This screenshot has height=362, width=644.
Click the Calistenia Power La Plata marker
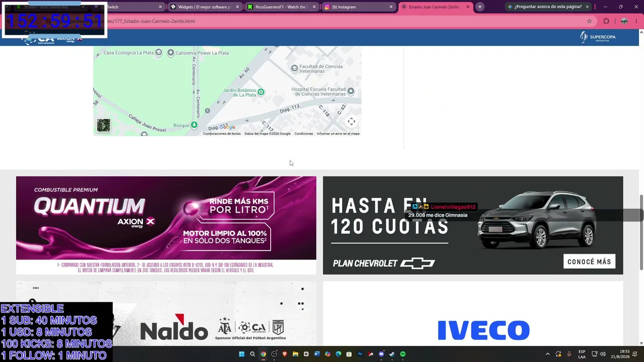(171, 53)
